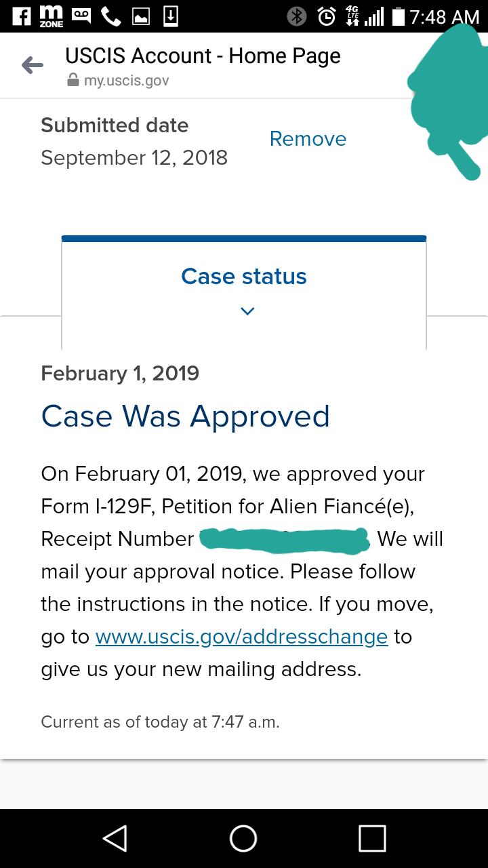Screen dimensions: 488x868
Task: Open www.uscis.gov/addresschange link
Action: 242,637
